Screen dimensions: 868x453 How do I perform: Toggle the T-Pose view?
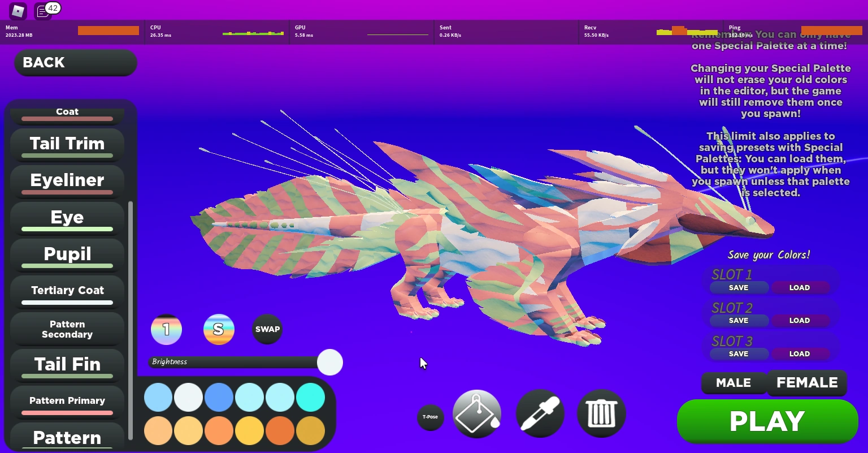431,417
